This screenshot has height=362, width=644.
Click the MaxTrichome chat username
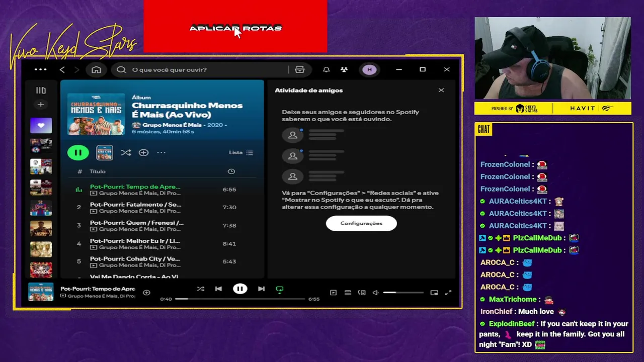pos(513,300)
